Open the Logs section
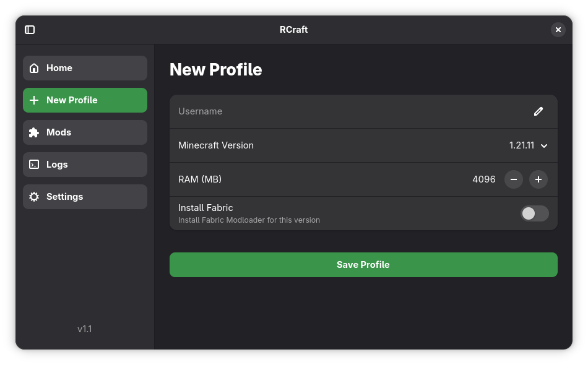Screen dimensions: 588x365 click(x=85, y=165)
